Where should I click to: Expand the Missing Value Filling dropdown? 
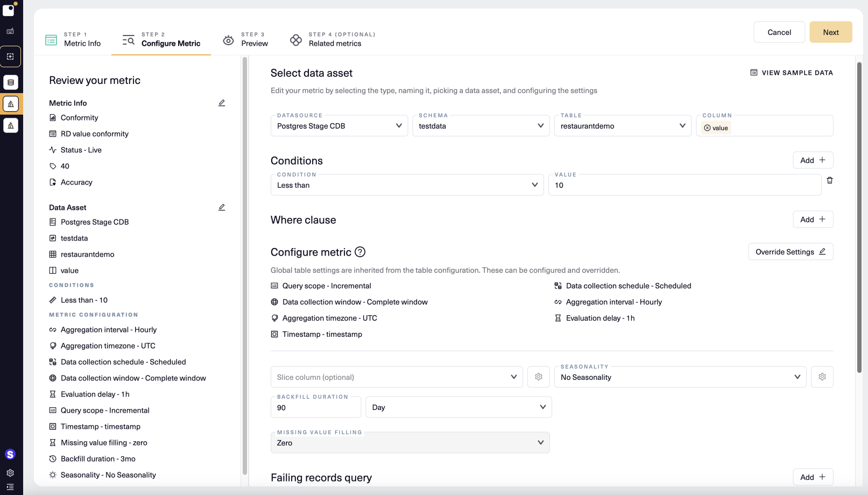(410, 443)
